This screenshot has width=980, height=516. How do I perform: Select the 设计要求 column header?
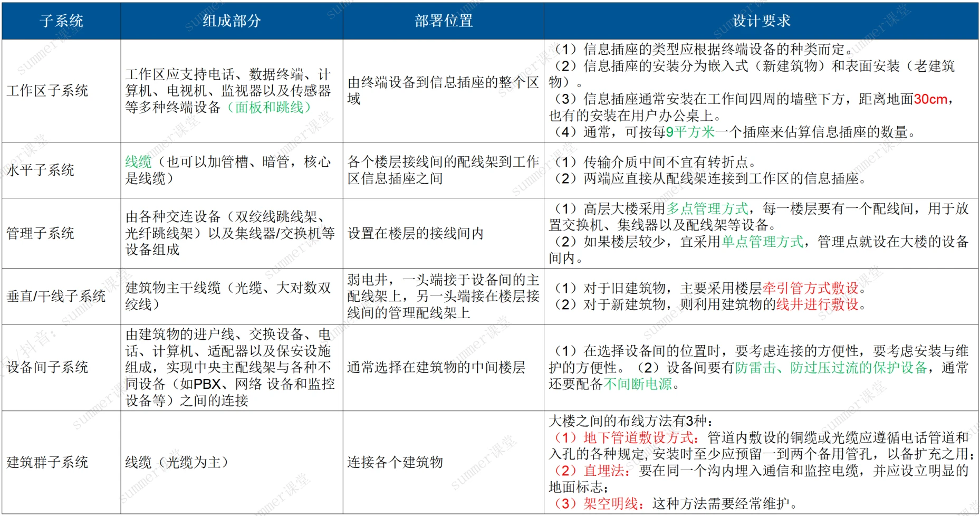761,21
